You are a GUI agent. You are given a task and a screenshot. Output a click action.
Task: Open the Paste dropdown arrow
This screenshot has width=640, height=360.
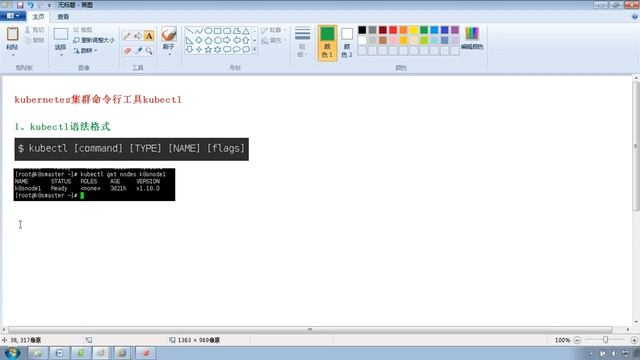coord(13,55)
